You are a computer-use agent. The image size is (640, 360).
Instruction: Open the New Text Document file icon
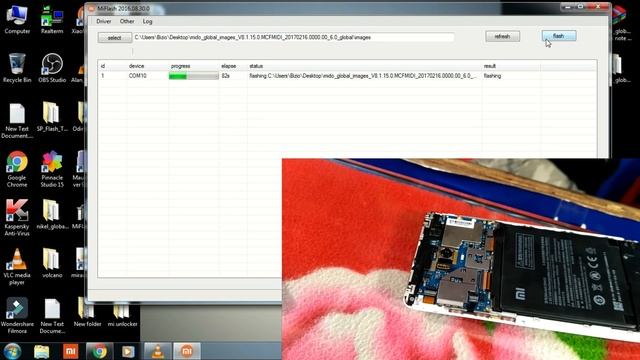pyautogui.click(x=17, y=121)
